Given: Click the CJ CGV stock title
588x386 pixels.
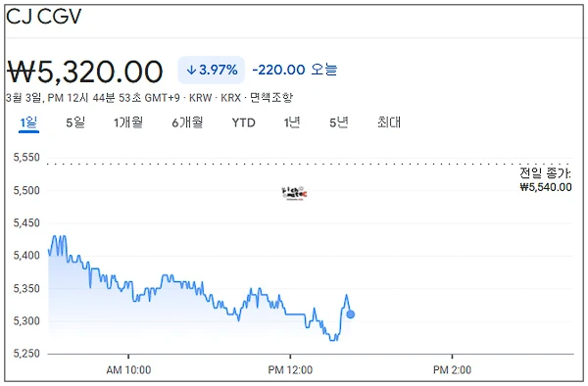Looking at the screenshot, I should [44, 17].
